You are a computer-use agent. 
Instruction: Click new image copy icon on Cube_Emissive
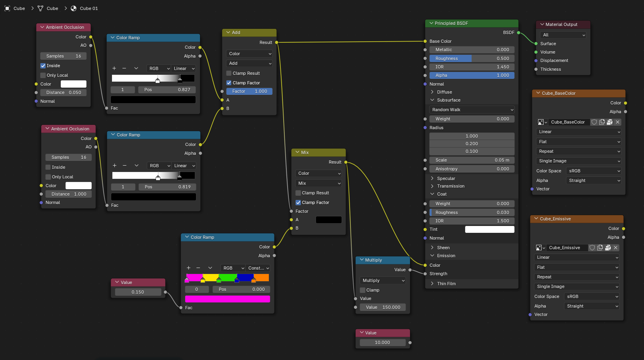tap(600, 248)
